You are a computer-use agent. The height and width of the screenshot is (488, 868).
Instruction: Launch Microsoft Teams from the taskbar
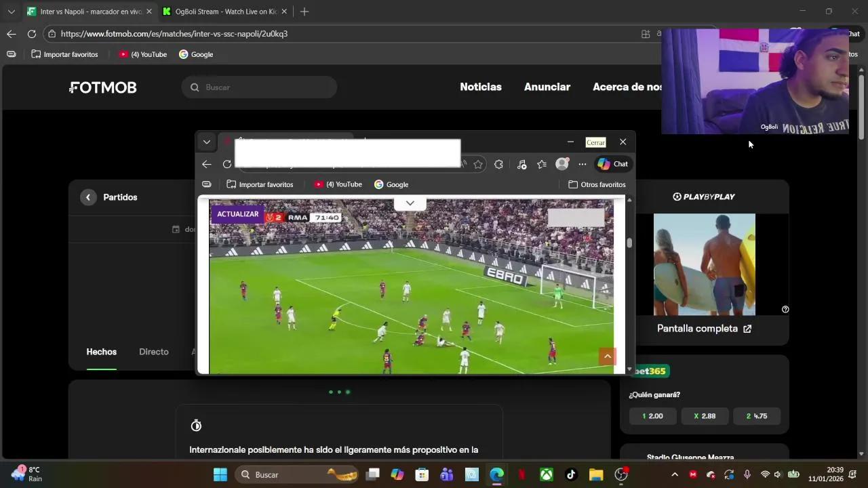click(x=446, y=474)
